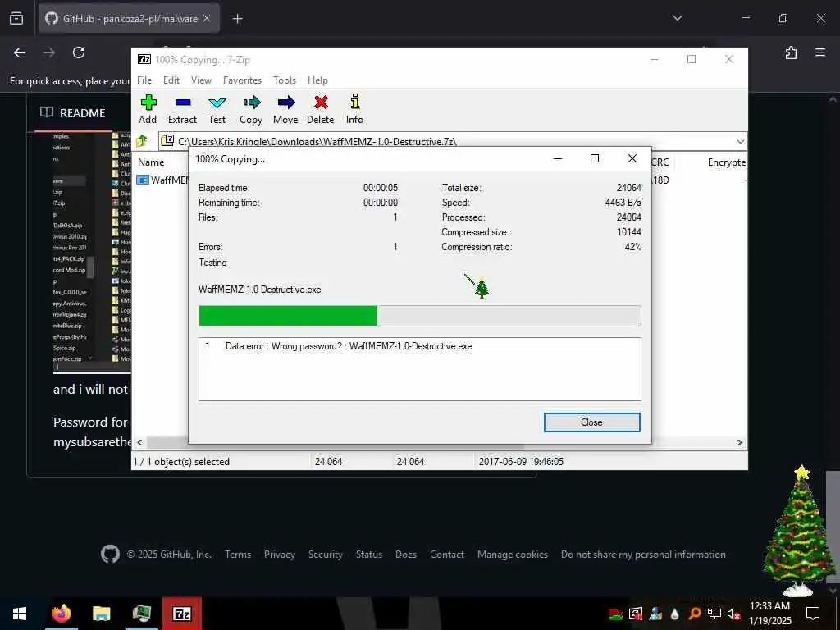840x630 pixels.
Task: Open the Tools menu
Action: click(285, 80)
